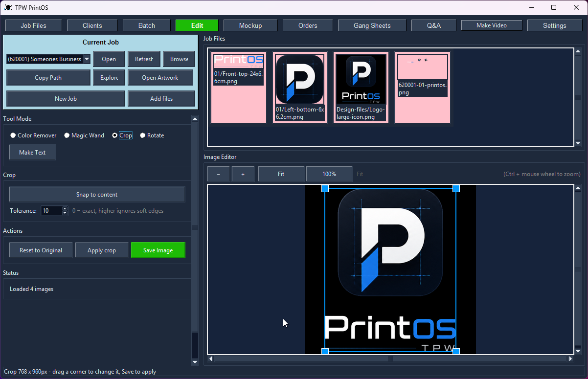Click the Snap to content button

pyautogui.click(x=97, y=195)
